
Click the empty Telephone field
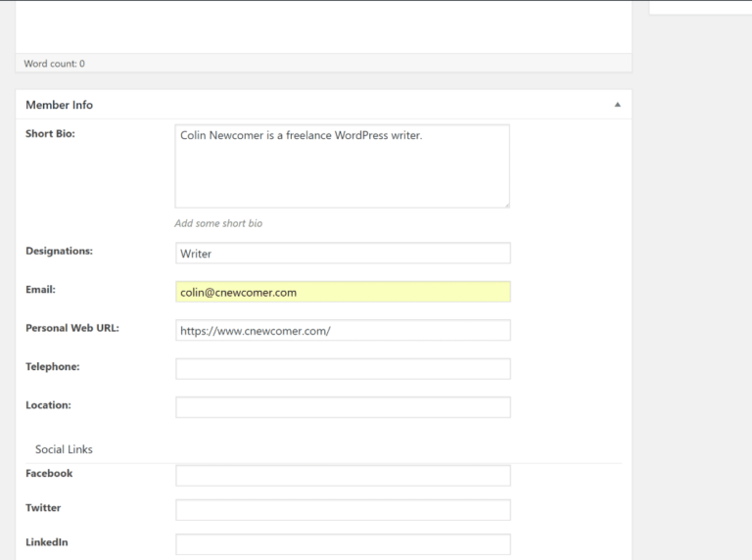point(343,369)
